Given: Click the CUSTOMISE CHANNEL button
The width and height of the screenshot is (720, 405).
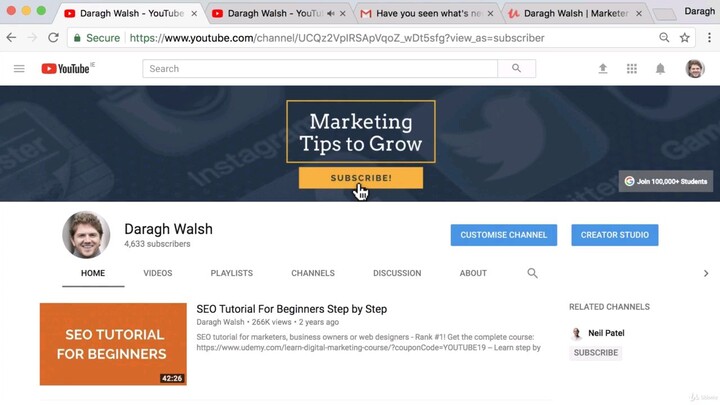Looking at the screenshot, I should pos(504,235).
